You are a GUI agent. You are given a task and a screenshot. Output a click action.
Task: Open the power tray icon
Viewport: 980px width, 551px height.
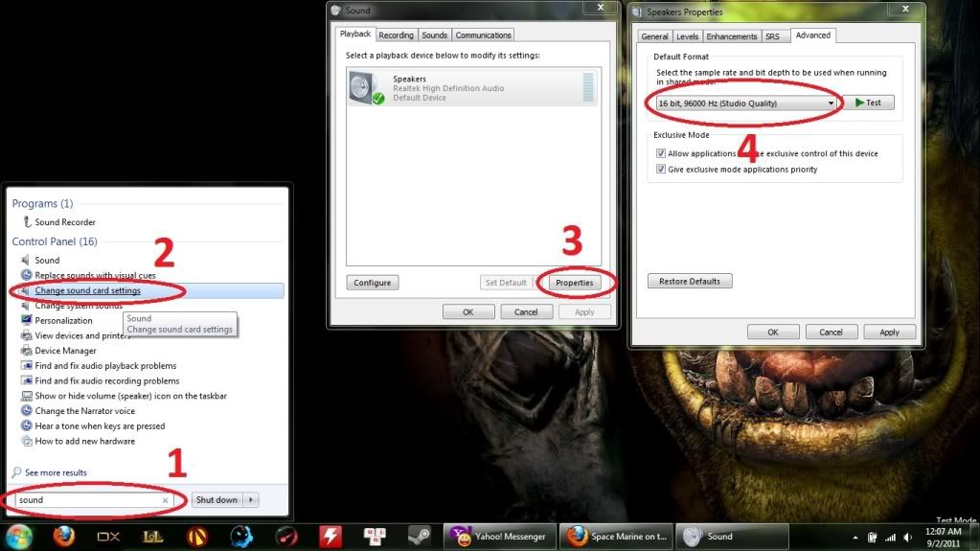click(873, 538)
